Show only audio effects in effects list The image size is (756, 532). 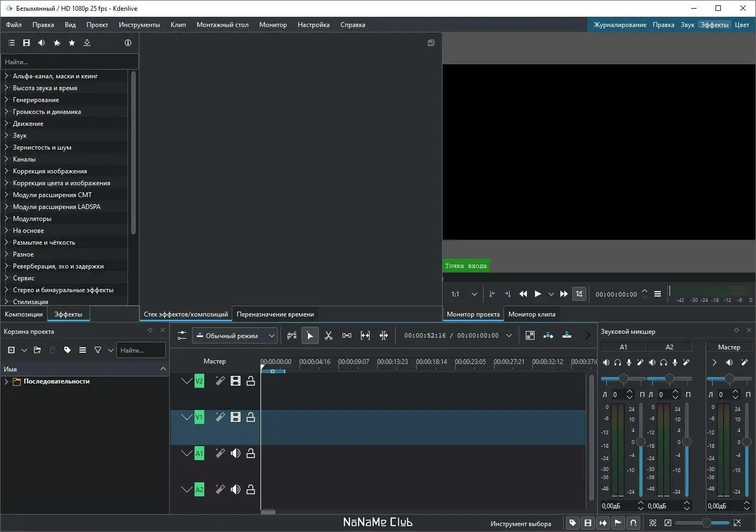42,43
